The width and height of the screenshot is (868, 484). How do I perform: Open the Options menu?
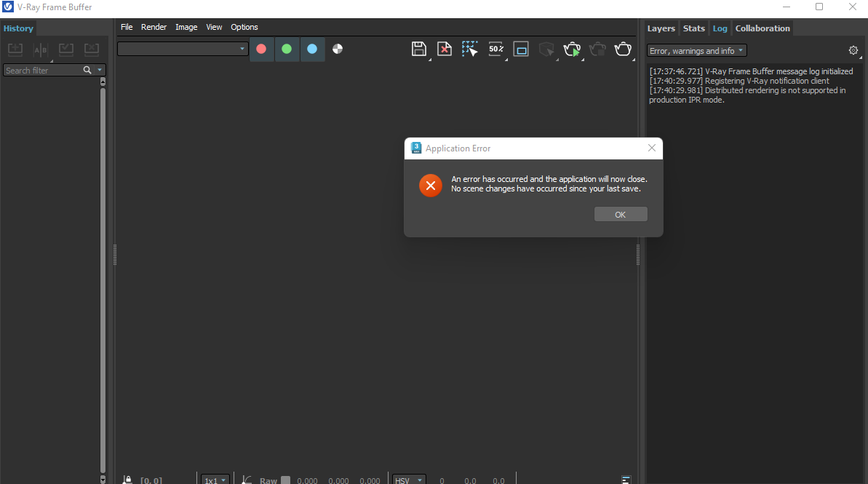click(x=244, y=27)
